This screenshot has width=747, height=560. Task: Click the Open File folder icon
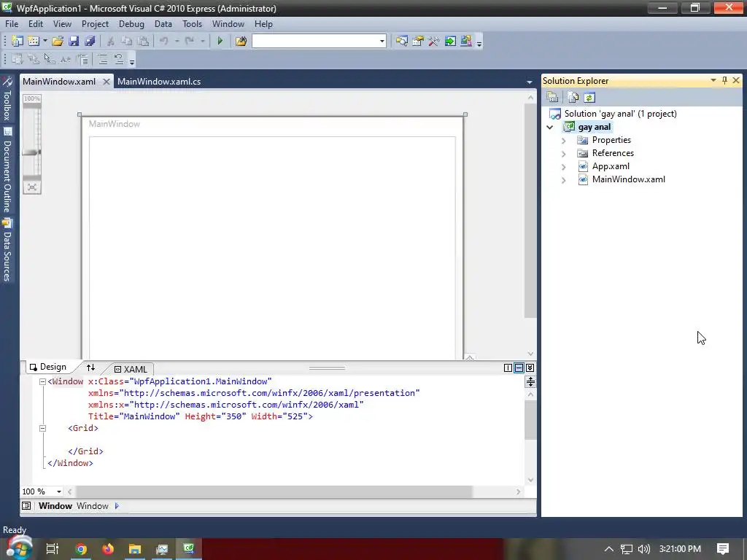(x=58, y=41)
